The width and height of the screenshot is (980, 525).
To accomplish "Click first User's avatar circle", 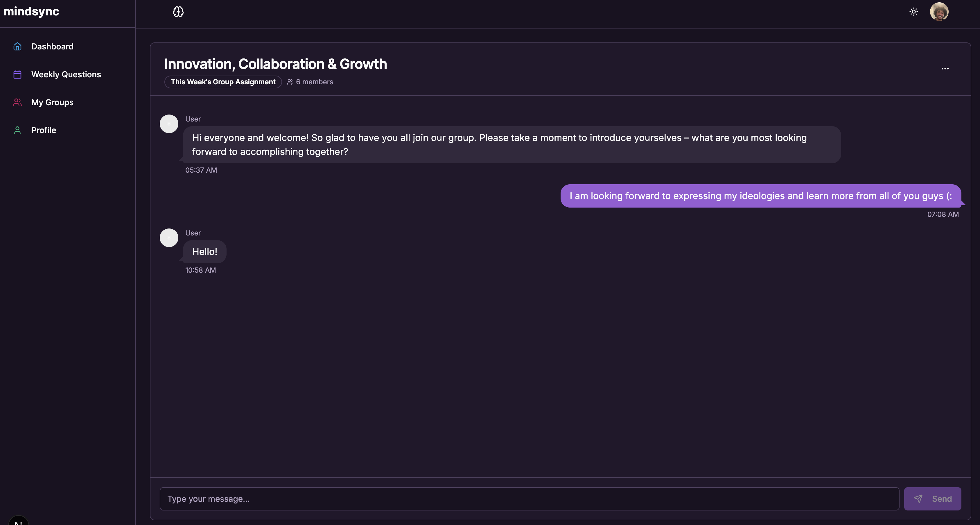I will tap(169, 124).
